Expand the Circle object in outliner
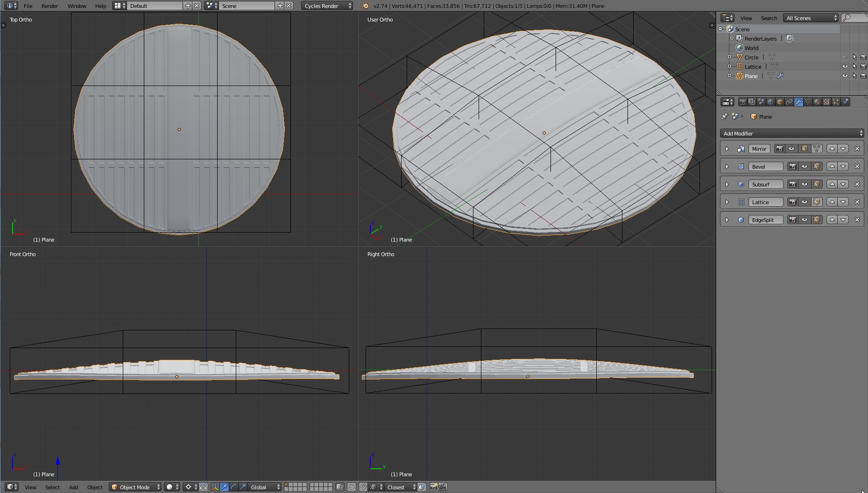This screenshot has width=868, height=493. coord(729,57)
